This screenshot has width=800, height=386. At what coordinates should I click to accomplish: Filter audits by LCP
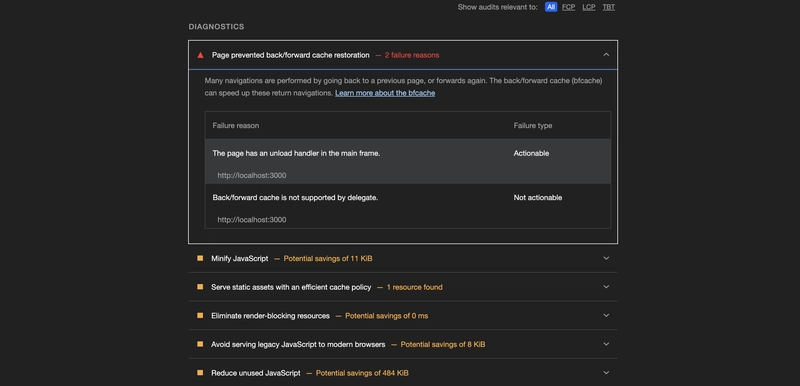[589, 7]
